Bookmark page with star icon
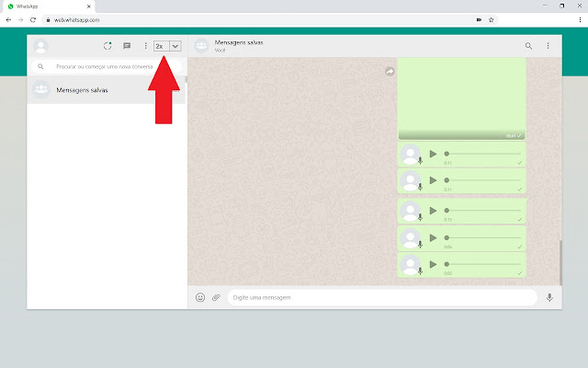588x368 pixels. click(491, 20)
